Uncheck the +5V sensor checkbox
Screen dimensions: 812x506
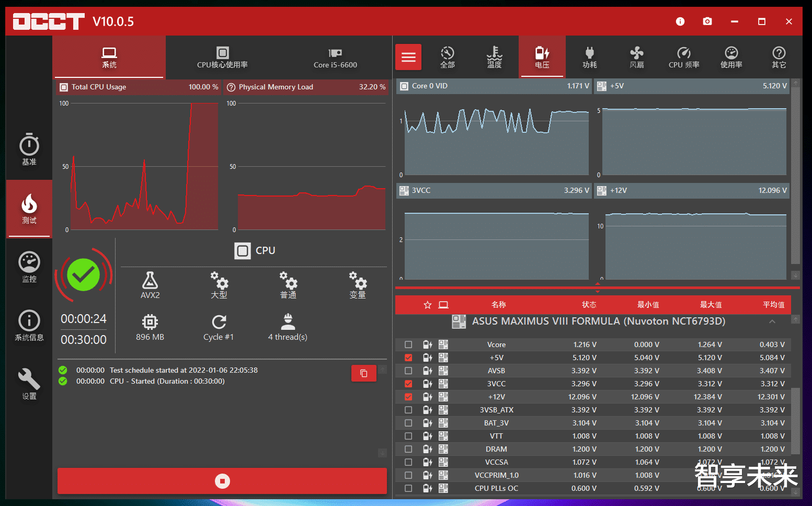pyautogui.click(x=408, y=358)
